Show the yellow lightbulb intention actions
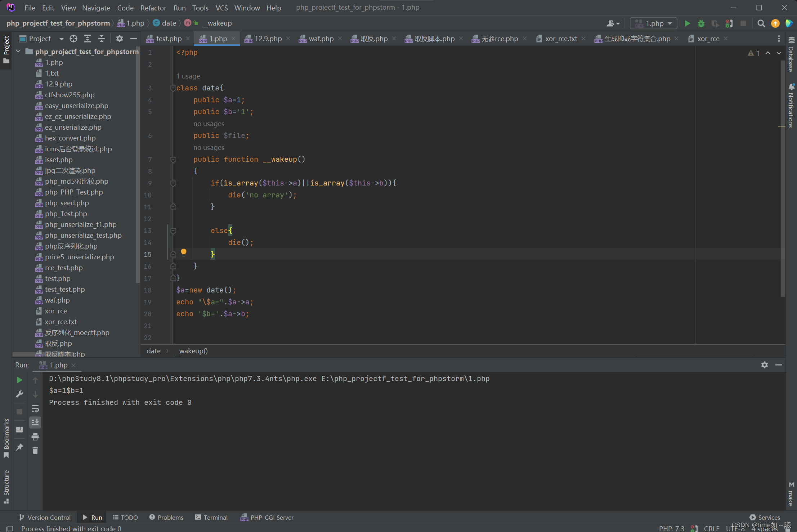The image size is (797, 532). (x=184, y=252)
